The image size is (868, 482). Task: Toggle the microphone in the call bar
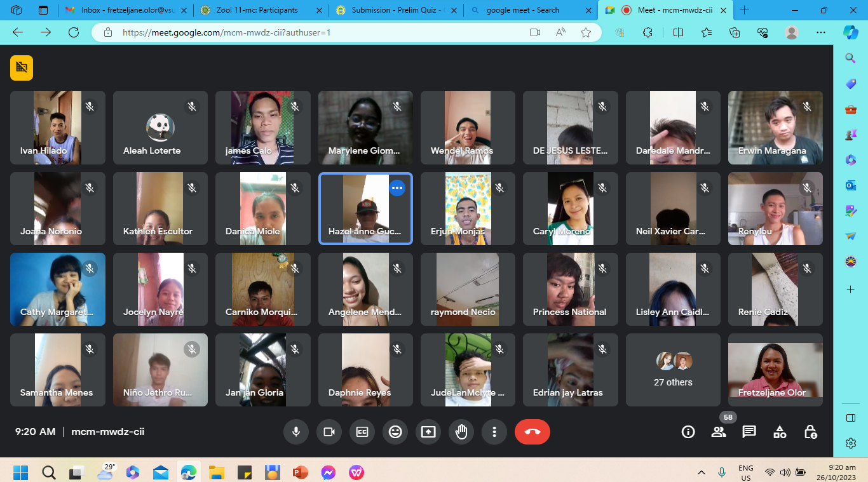[x=296, y=432]
